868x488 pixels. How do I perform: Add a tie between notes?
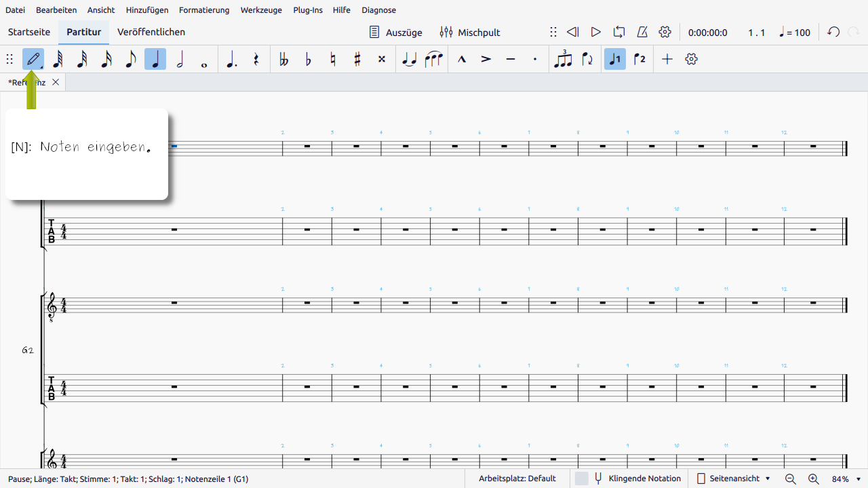[409, 59]
